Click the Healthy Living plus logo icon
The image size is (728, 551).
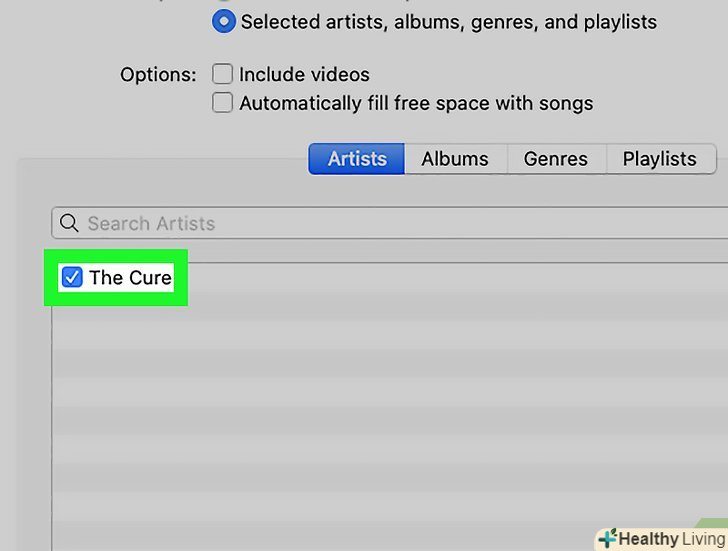click(606, 539)
